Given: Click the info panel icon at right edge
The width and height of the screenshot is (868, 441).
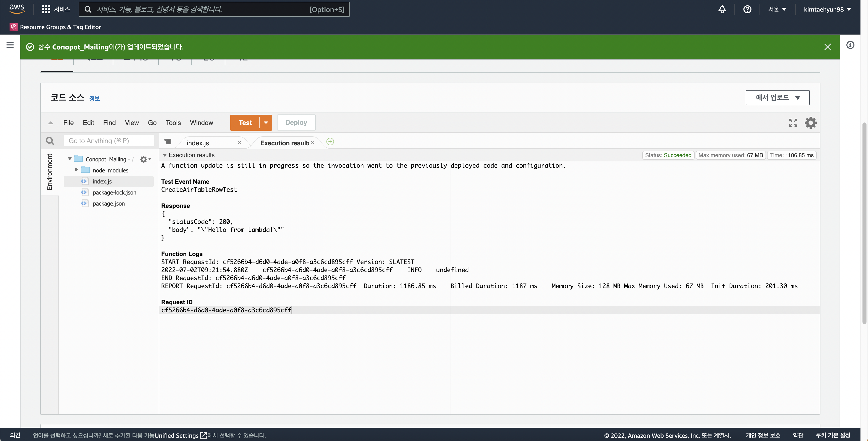Looking at the screenshot, I should (x=850, y=45).
